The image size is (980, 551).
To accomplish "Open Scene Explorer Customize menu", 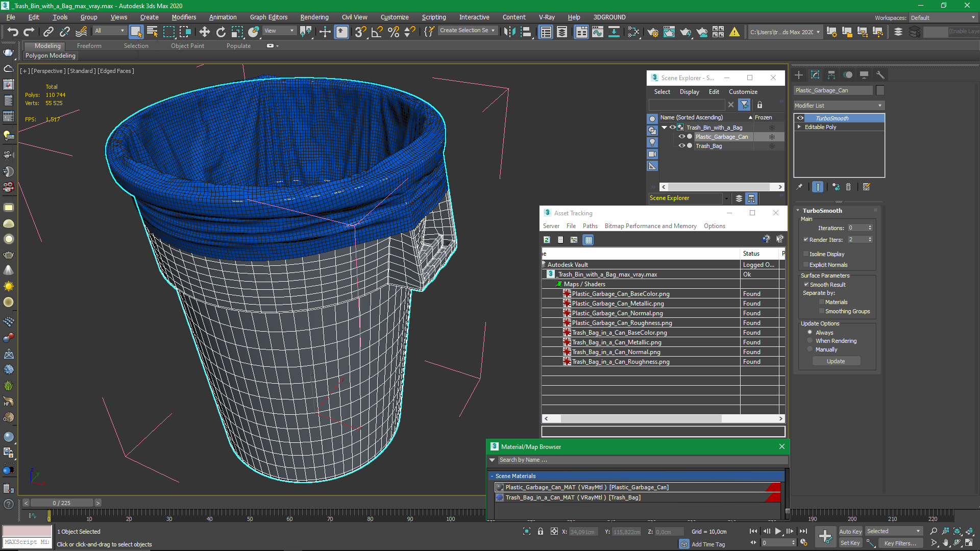I will [x=743, y=92].
